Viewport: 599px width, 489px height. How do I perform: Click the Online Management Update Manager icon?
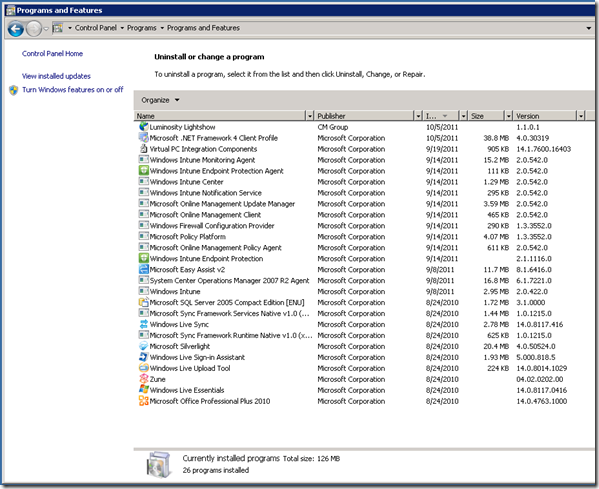click(143, 203)
